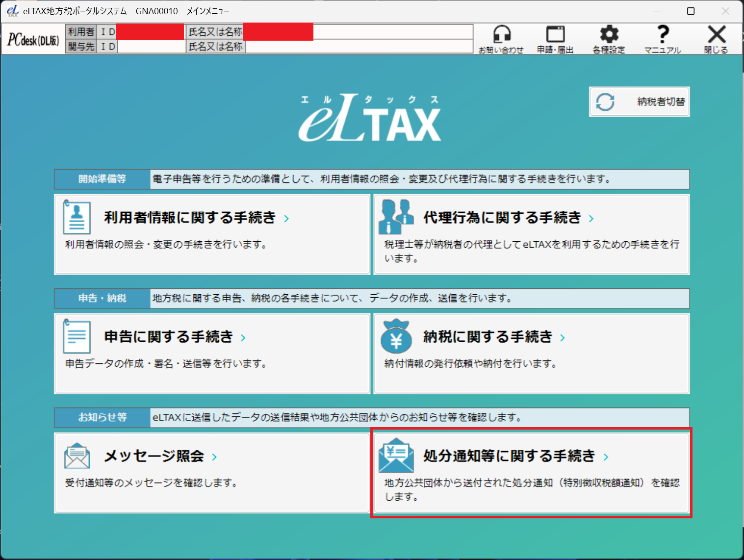Click chevron next to 申告に関する手続き
Screen dimensions: 744x560
[243, 338]
